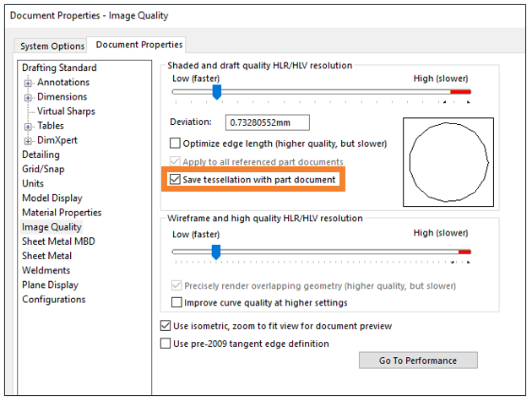Expand the Annotations tree node
This screenshot has height=401, width=532.
click(x=28, y=83)
